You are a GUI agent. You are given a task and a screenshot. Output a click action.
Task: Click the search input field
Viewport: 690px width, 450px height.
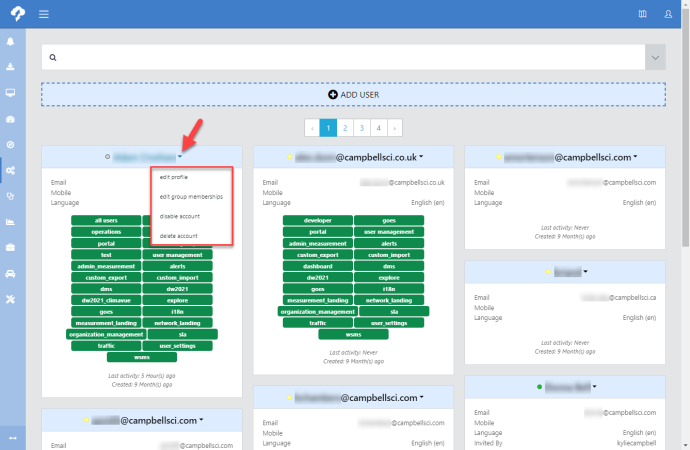click(343, 57)
